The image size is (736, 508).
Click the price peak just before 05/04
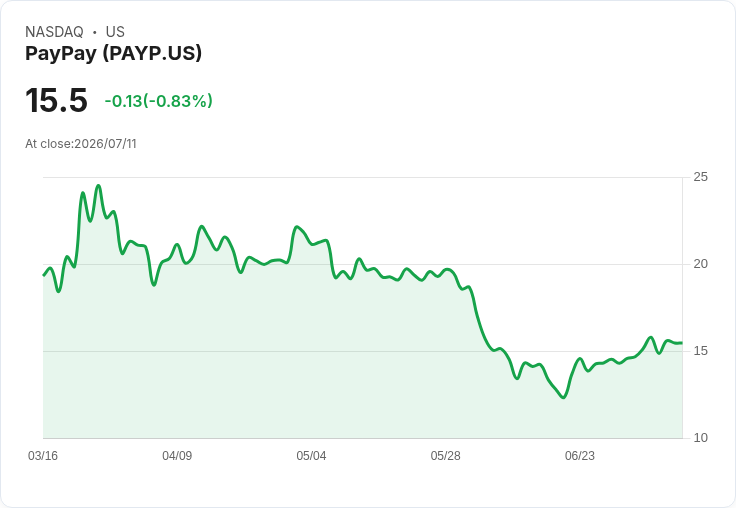297,227
